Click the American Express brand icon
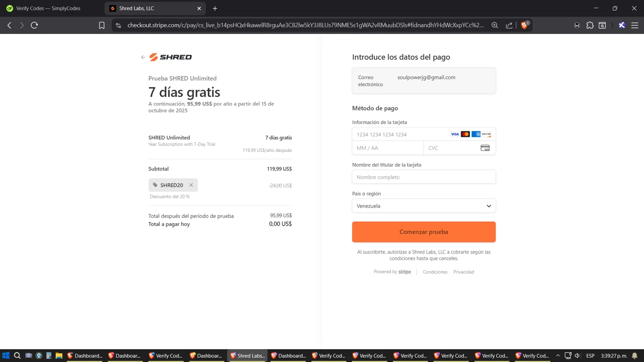The height and width of the screenshot is (362, 644). click(476, 134)
